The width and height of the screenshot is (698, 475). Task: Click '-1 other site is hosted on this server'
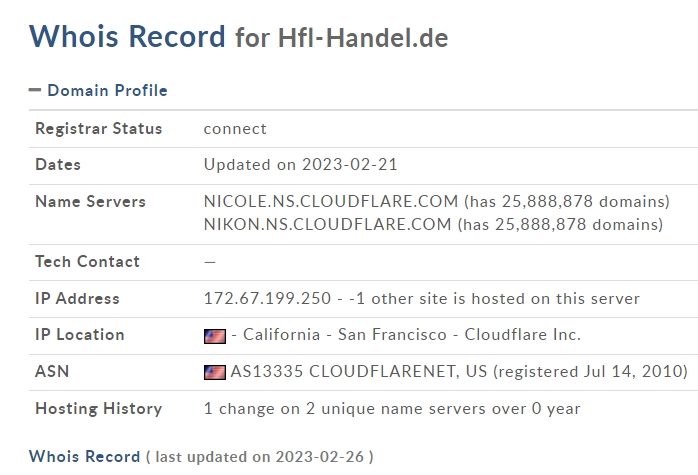tap(494, 298)
